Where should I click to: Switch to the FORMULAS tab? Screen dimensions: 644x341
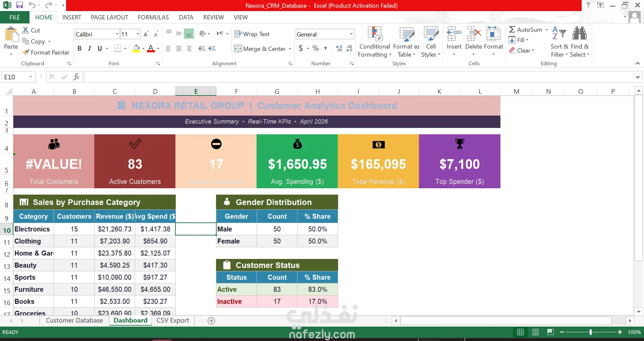click(153, 17)
